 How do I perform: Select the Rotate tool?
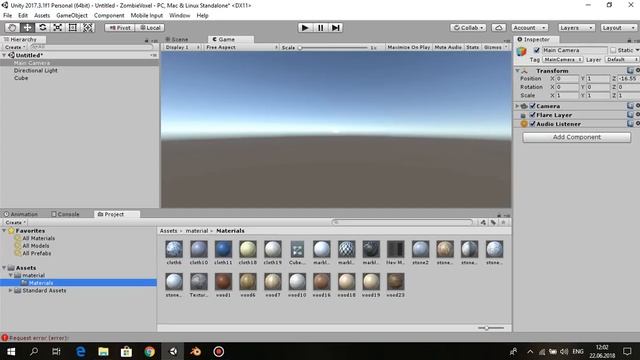[42, 27]
